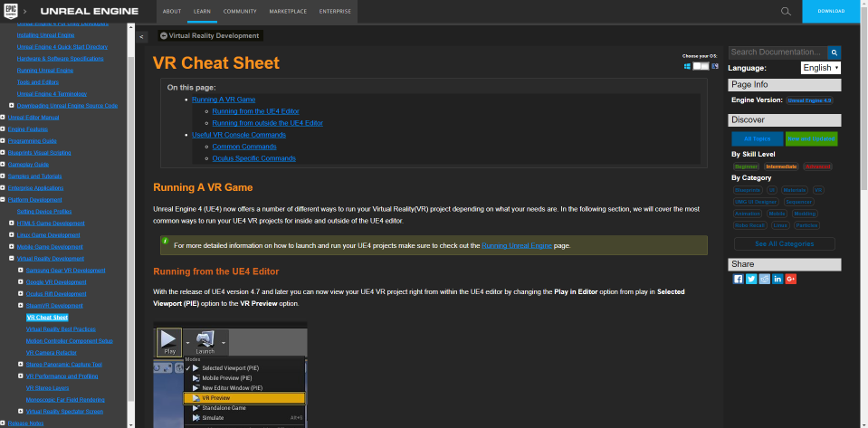Click the All Topics button

point(758,138)
